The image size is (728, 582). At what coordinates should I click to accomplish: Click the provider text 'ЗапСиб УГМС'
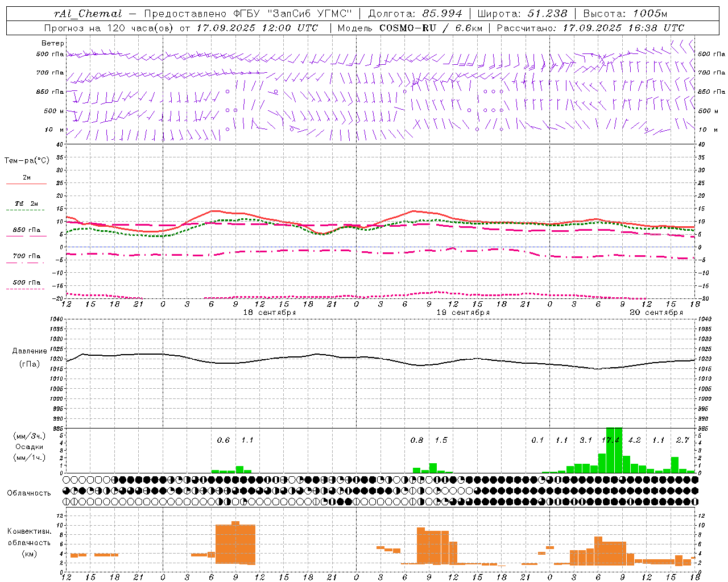pos(309,14)
